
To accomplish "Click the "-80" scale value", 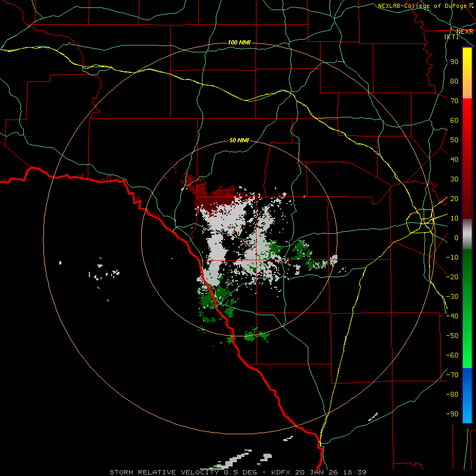I will [452, 395].
